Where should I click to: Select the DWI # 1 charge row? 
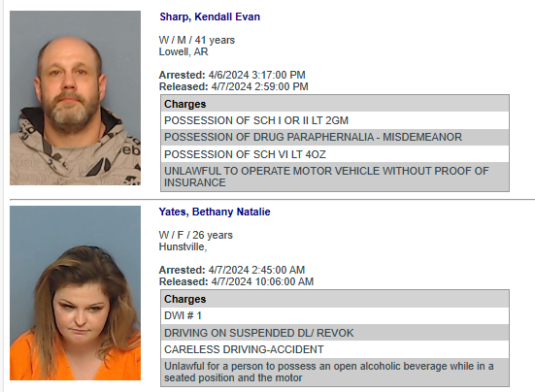coord(335,315)
